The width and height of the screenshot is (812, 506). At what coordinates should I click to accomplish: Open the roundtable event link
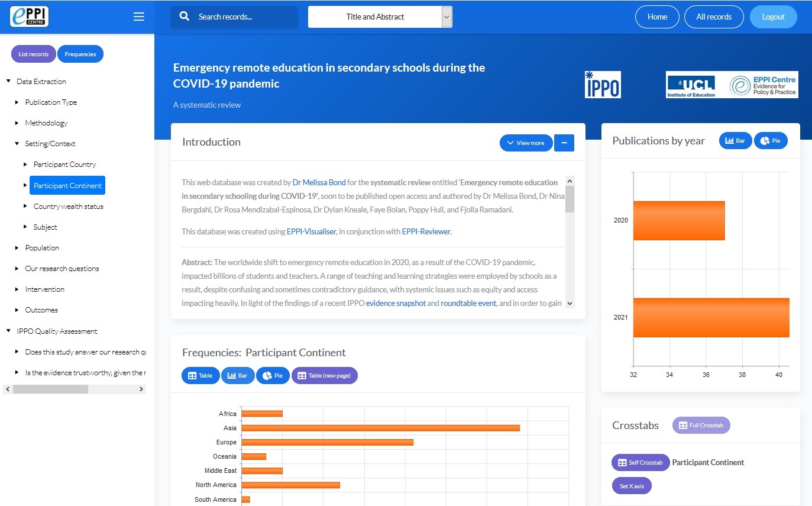pos(468,303)
